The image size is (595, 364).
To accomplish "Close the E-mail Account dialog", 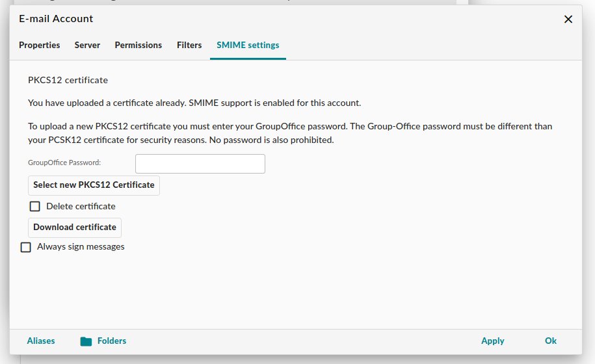I will click(x=568, y=19).
